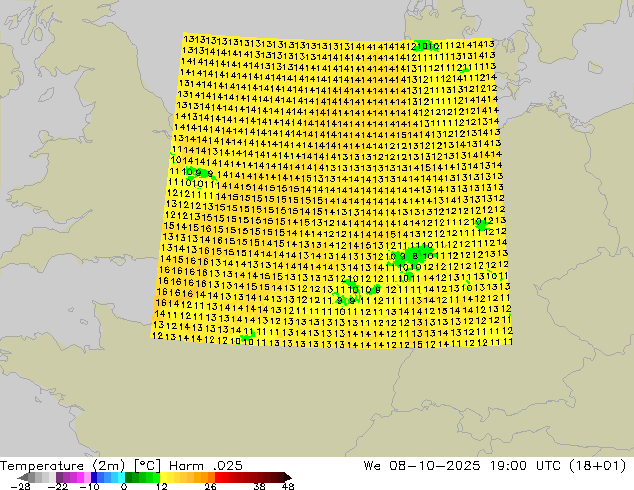Click the "38" legend label

(x=260, y=486)
